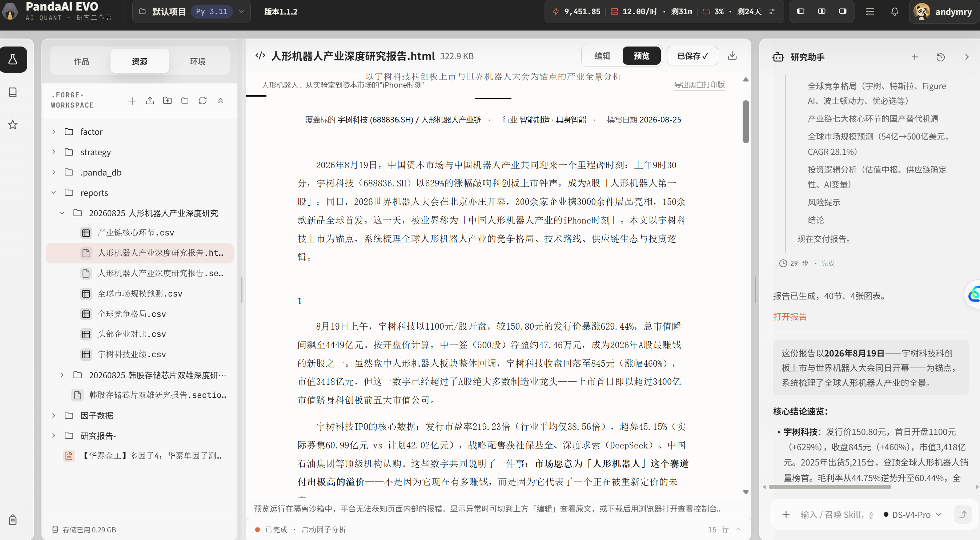The width and height of the screenshot is (980, 540).
Task: Open the favorites star sidebar icon
Action: 13,124
